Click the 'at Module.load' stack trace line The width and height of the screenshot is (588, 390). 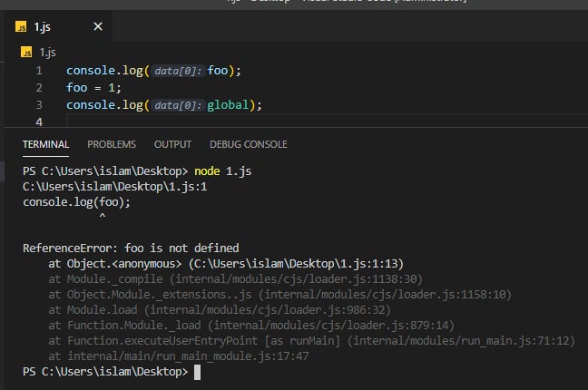220,310
